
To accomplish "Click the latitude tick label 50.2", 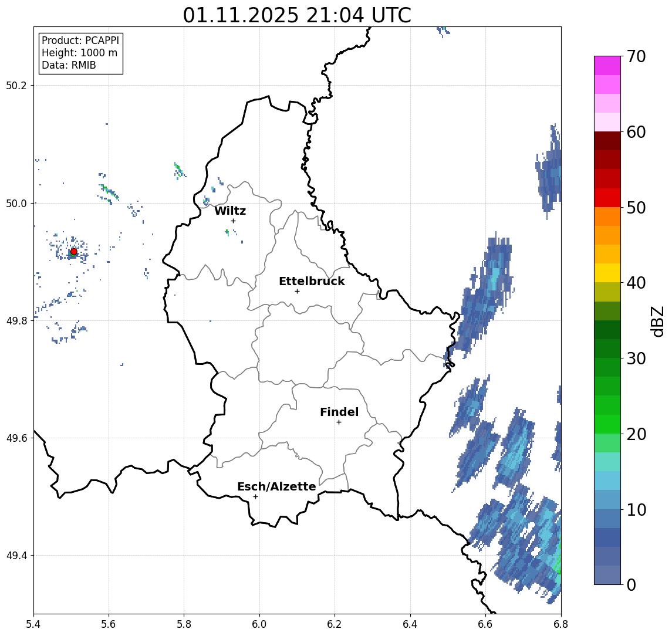I will (x=16, y=85).
